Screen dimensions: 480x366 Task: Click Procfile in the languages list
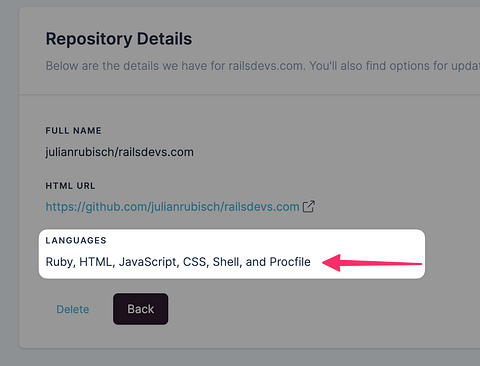(x=290, y=262)
